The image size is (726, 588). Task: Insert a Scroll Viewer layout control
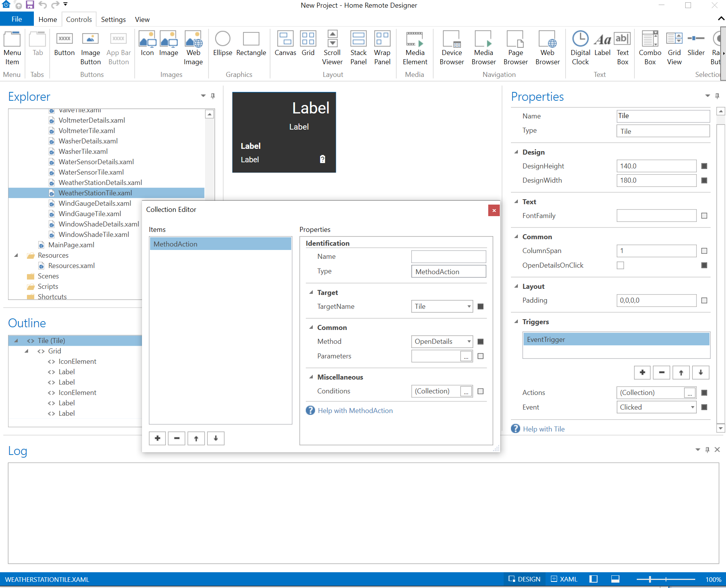(332, 48)
